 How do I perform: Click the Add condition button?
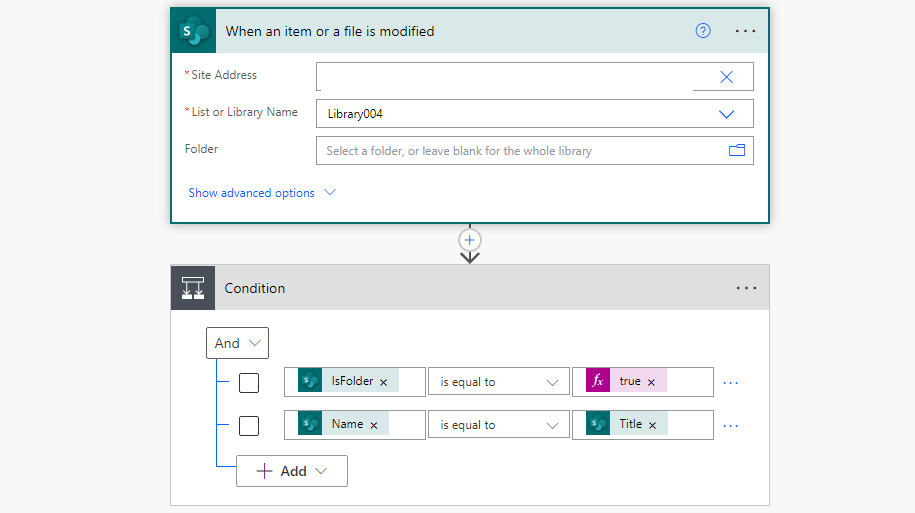tap(292, 471)
